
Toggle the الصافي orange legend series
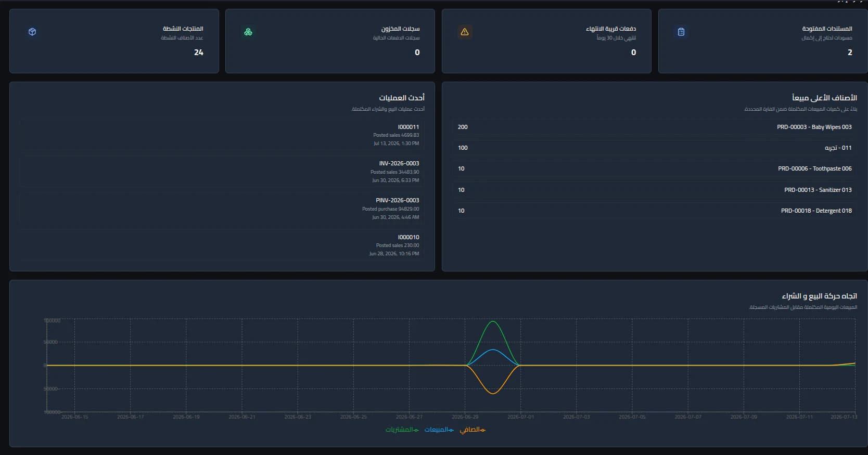473,430
